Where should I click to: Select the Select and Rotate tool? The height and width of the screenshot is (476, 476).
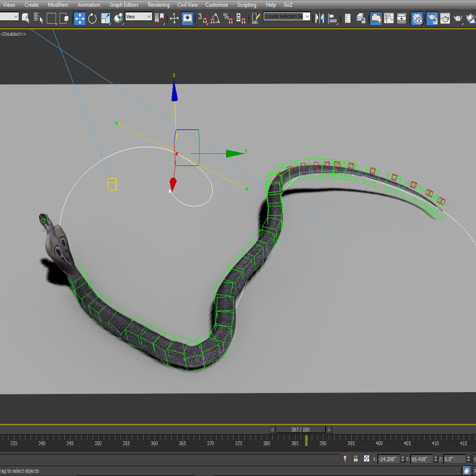[x=92, y=18]
